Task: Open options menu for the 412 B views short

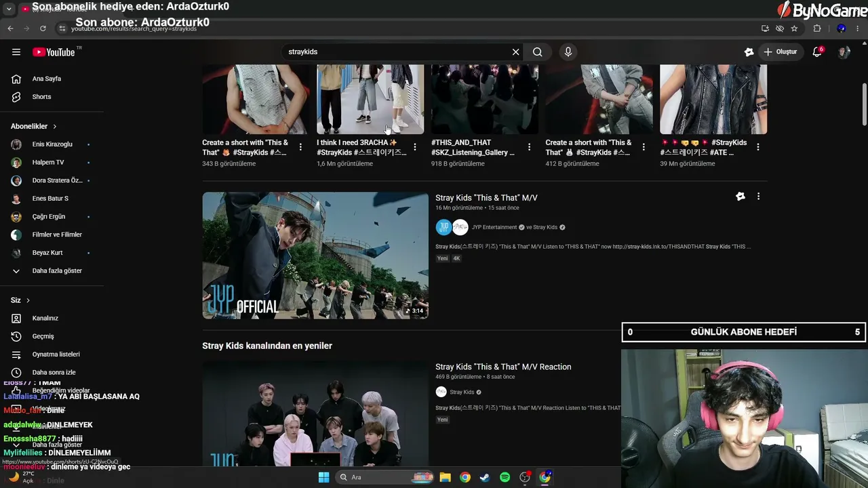Action: click(644, 147)
